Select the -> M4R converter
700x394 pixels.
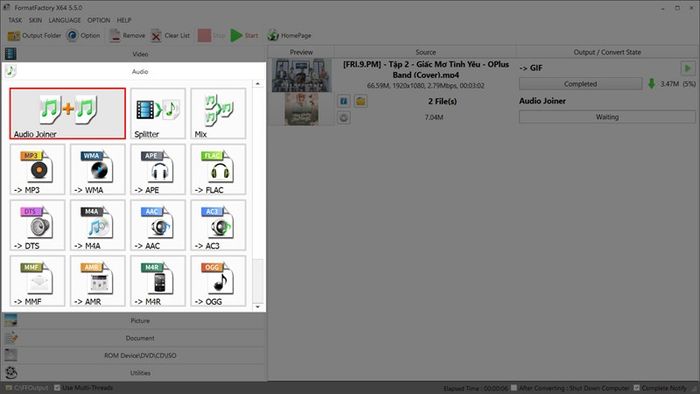pyautogui.click(x=158, y=281)
